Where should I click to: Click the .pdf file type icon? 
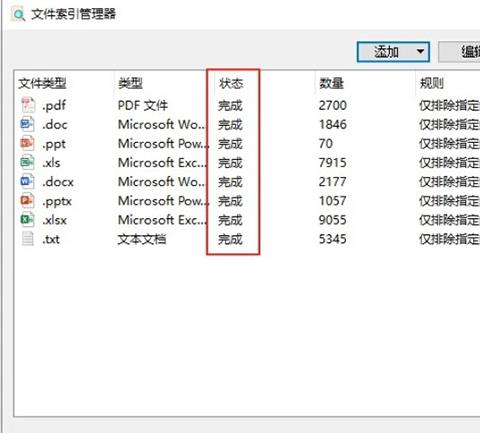[x=28, y=105]
